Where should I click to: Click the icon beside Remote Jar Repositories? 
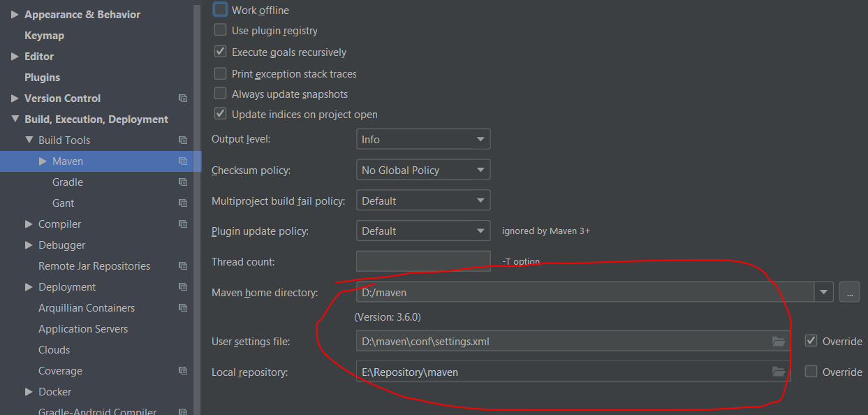coord(183,265)
